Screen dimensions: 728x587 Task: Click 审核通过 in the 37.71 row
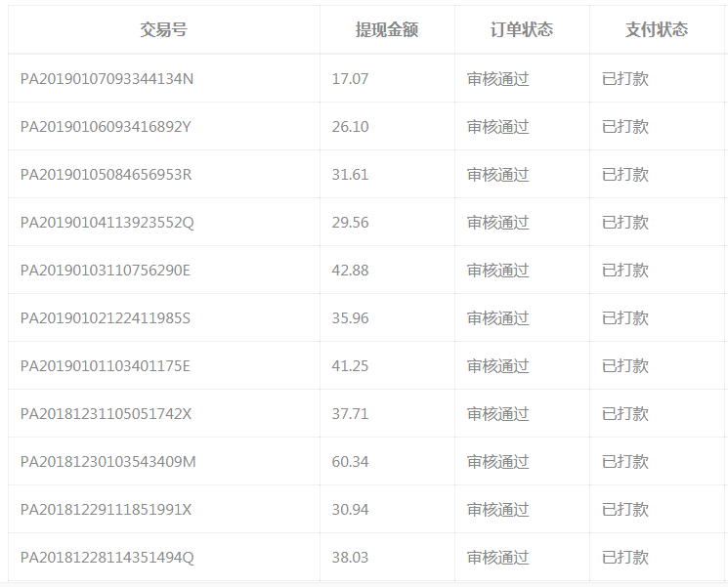pyautogui.click(x=497, y=414)
